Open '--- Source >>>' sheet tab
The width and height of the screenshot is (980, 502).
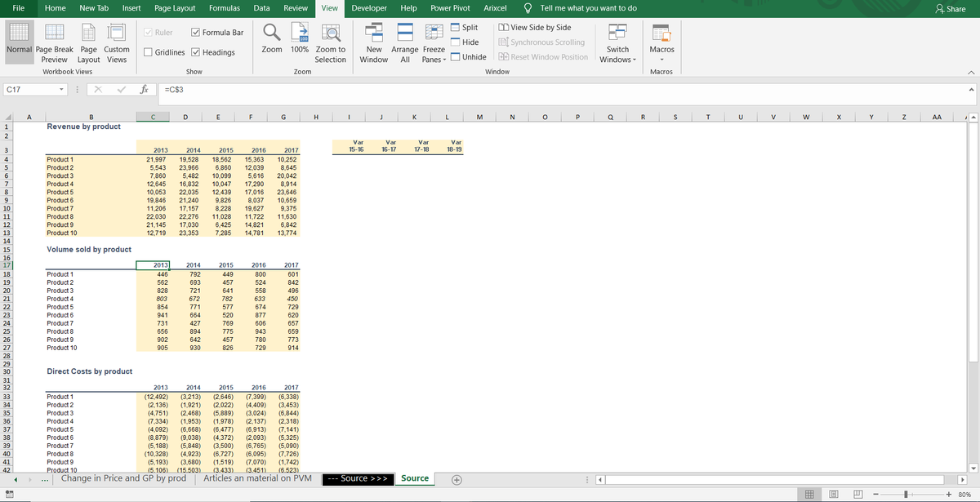[x=359, y=478]
